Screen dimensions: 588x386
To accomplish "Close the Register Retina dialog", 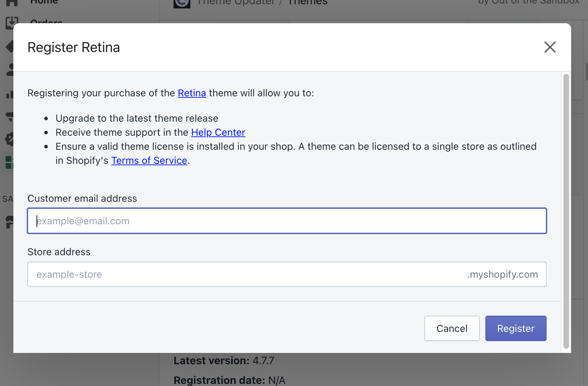I will click(x=550, y=47).
